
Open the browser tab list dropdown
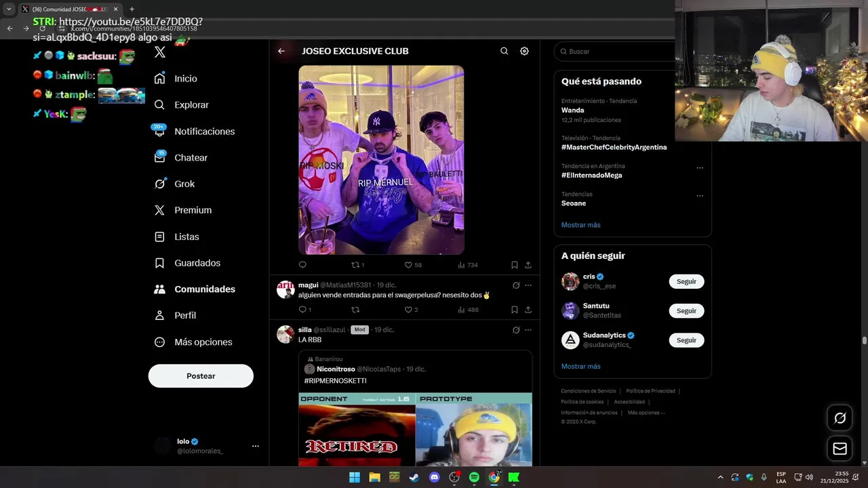click(x=9, y=9)
